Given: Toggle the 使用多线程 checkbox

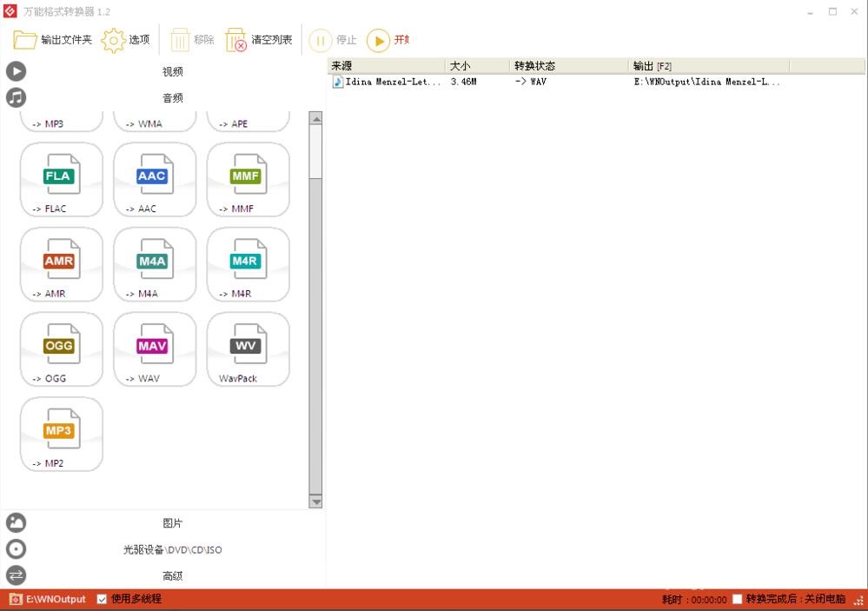Looking at the screenshot, I should pos(103,599).
